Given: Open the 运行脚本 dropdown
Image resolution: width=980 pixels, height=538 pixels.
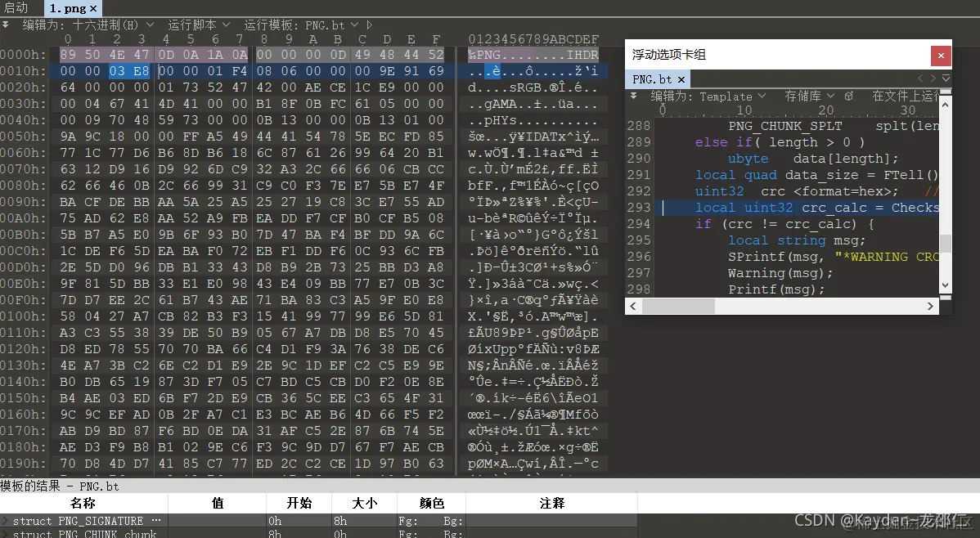Looking at the screenshot, I should coord(199,25).
